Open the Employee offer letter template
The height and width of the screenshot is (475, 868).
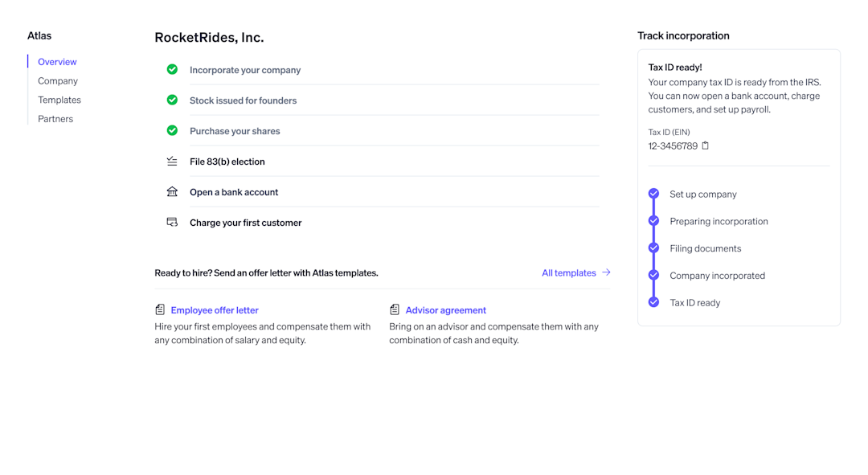point(215,309)
